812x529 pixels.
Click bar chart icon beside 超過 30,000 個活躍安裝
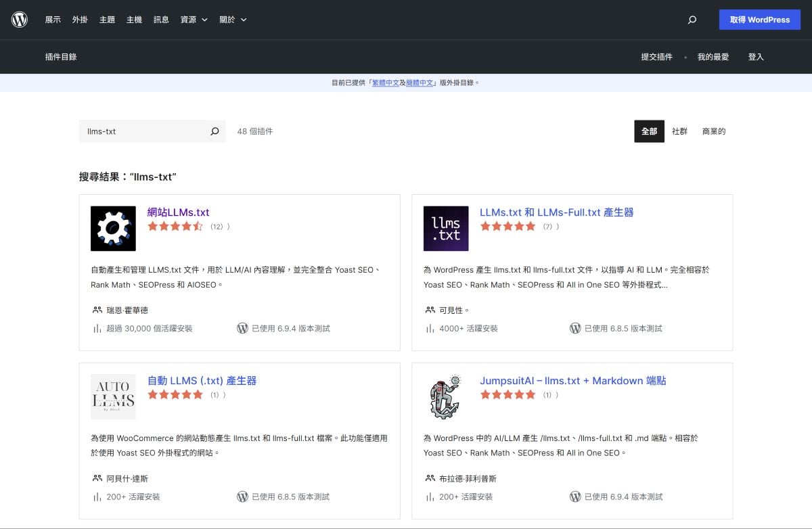coord(97,328)
